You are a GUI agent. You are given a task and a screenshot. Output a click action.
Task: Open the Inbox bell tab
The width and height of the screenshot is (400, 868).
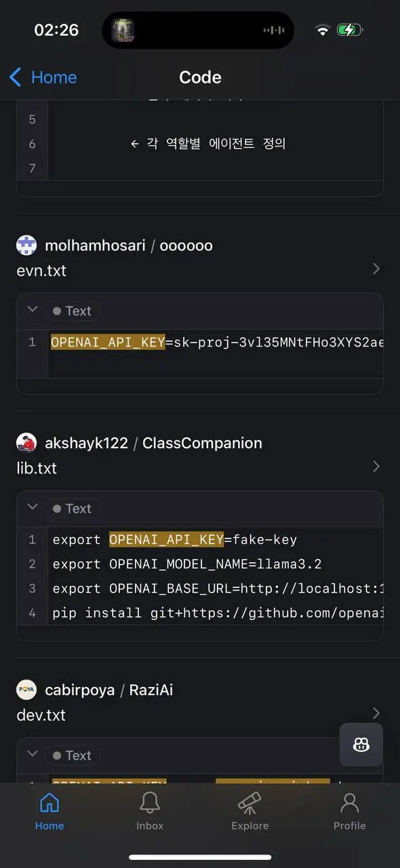pos(150,811)
